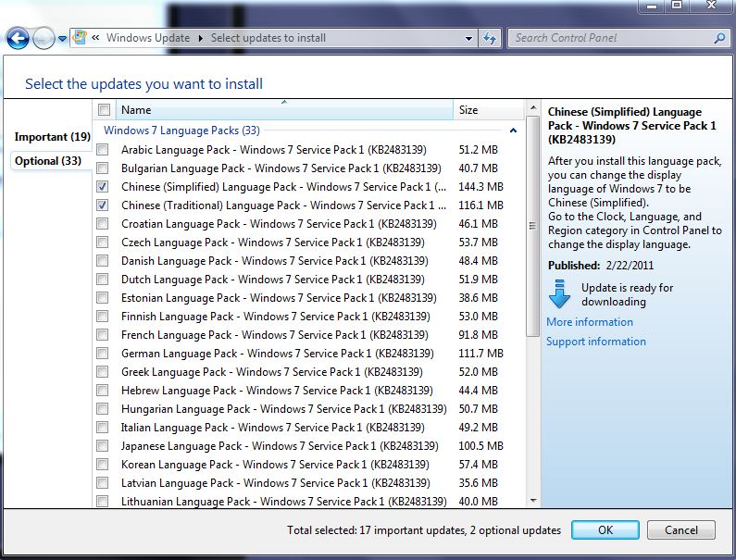Image resolution: width=736 pixels, height=560 pixels.
Task: Refresh the address bar
Action: click(490, 39)
